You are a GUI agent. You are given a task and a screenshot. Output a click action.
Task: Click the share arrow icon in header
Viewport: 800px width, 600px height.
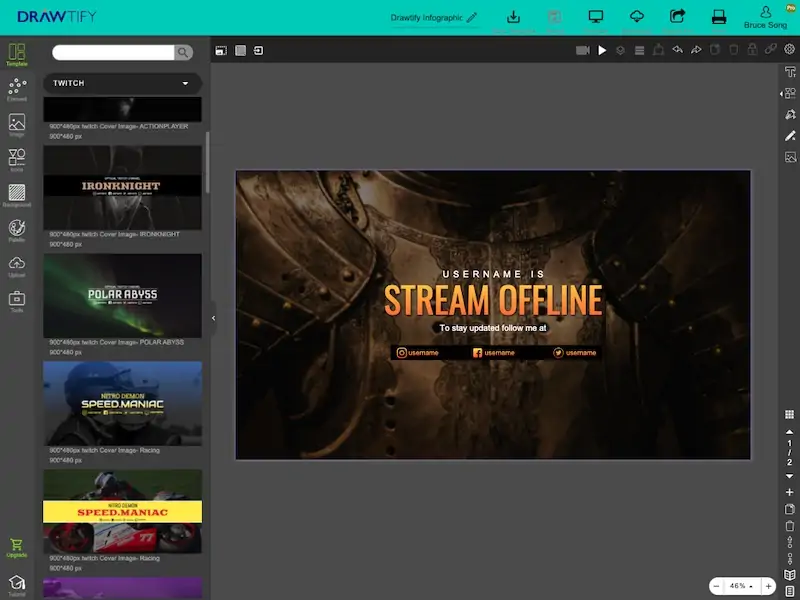click(677, 16)
